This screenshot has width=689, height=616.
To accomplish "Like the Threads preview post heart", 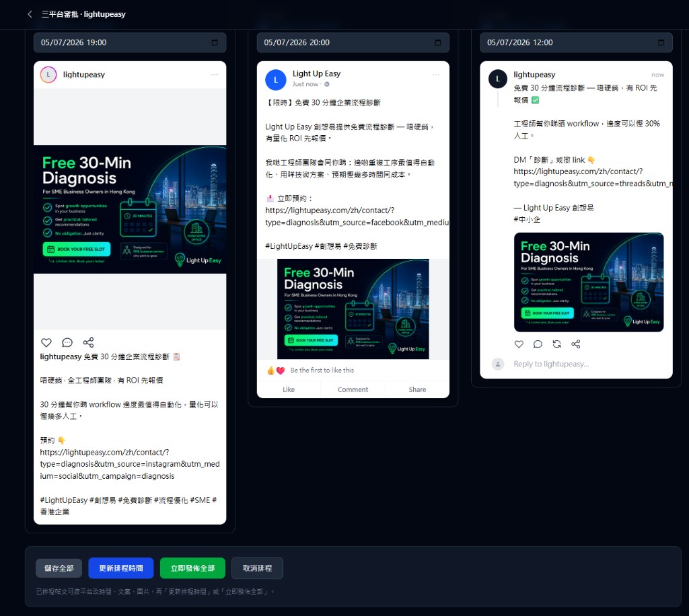I will coord(519,344).
